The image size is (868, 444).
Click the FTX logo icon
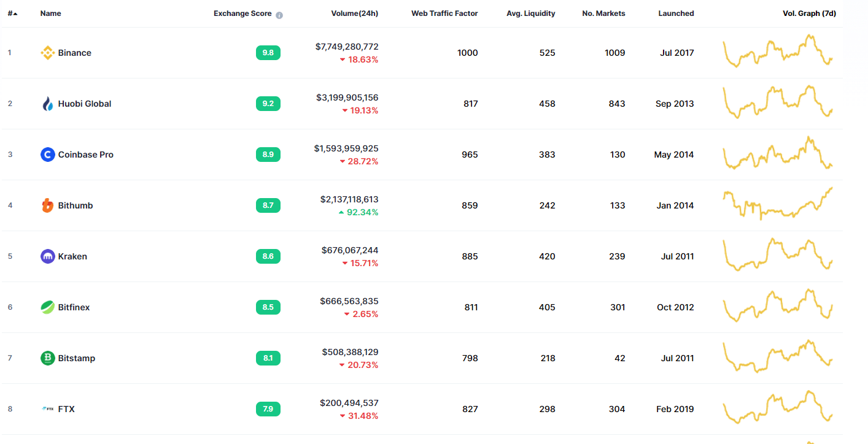point(47,409)
